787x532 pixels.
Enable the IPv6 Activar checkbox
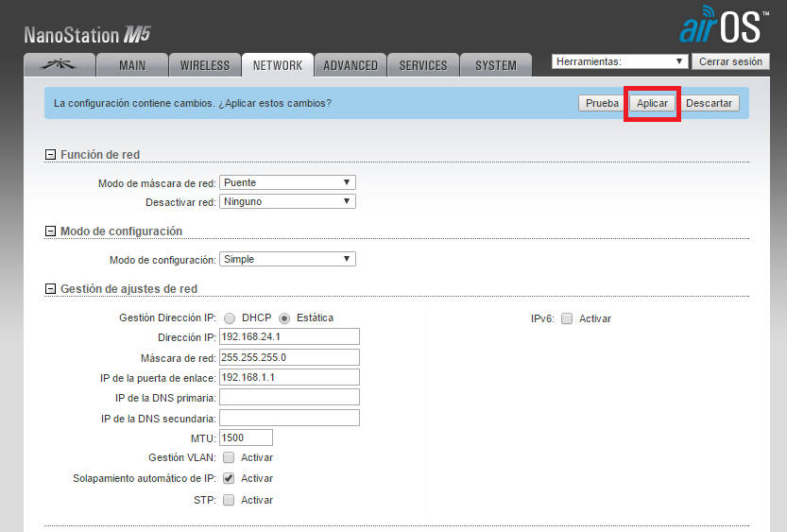click(567, 318)
